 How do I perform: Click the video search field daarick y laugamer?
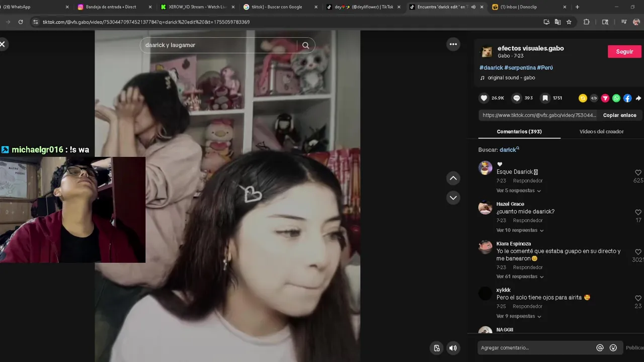point(219,45)
